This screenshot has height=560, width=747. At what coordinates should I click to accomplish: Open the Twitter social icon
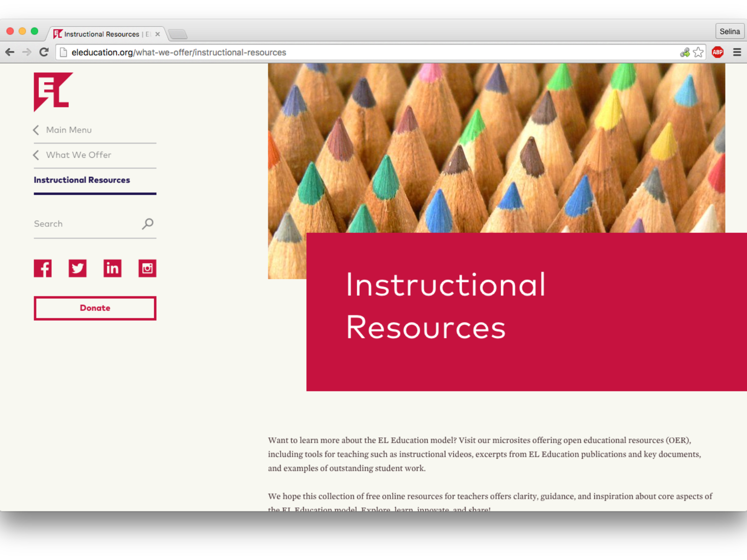point(78,268)
